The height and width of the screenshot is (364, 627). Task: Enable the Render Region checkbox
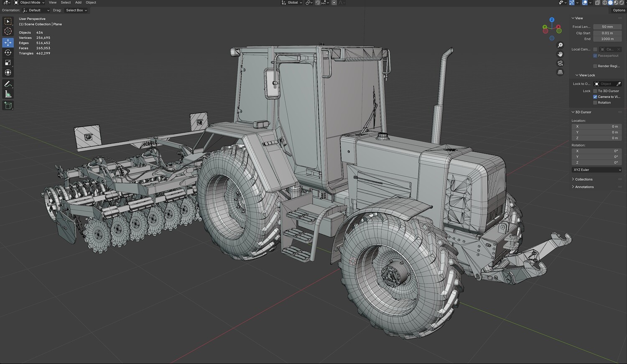(595, 66)
